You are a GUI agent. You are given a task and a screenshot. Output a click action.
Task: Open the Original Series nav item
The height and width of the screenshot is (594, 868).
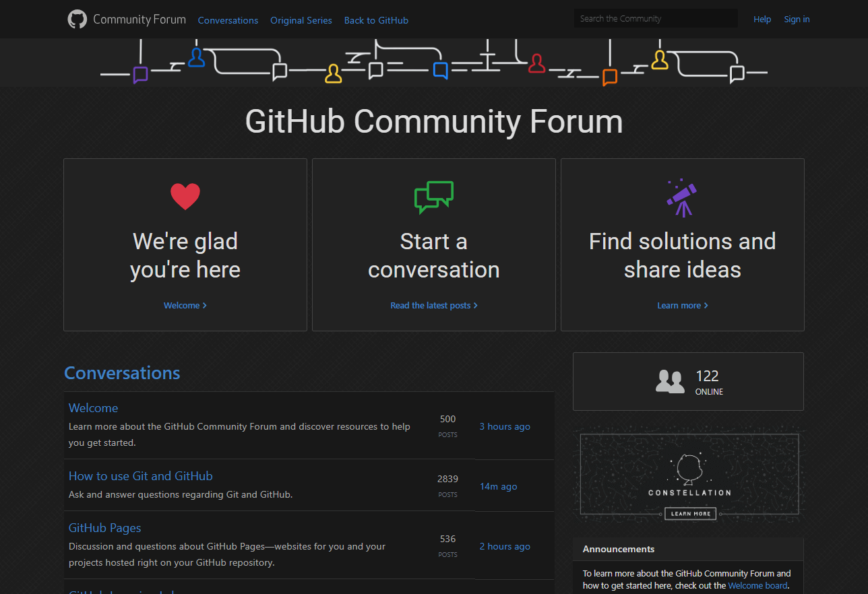[x=301, y=20]
